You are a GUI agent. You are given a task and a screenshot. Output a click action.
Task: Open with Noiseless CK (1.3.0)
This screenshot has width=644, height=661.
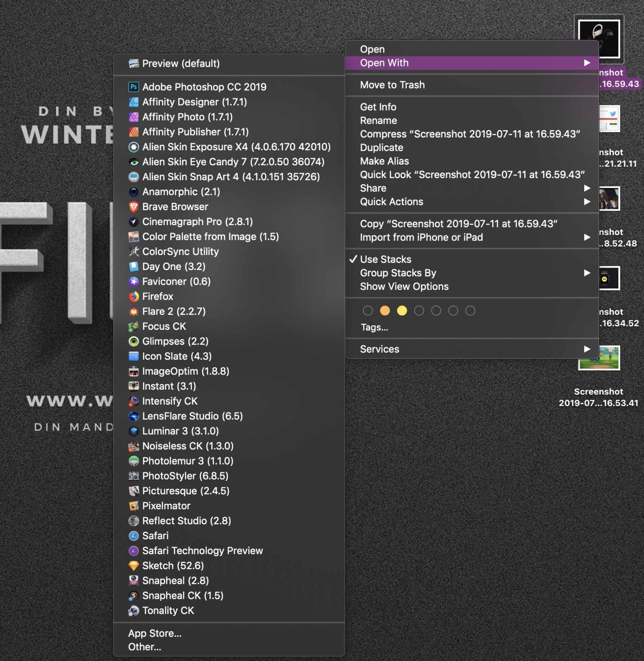point(229,446)
